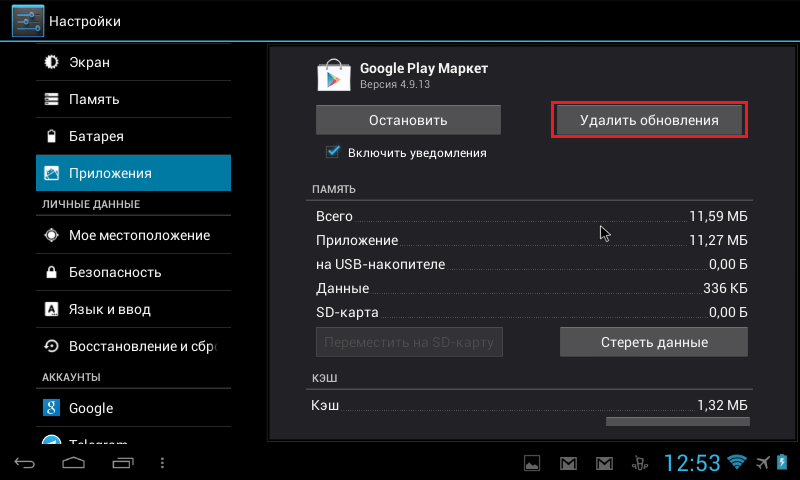Viewport: 800px width, 480px height.
Task: Click the Всего 11,59 МБ value
Action: (718, 216)
